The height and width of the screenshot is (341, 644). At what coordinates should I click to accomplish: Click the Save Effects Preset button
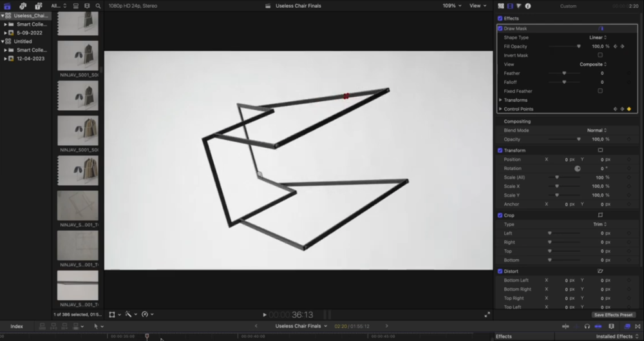pos(613,315)
